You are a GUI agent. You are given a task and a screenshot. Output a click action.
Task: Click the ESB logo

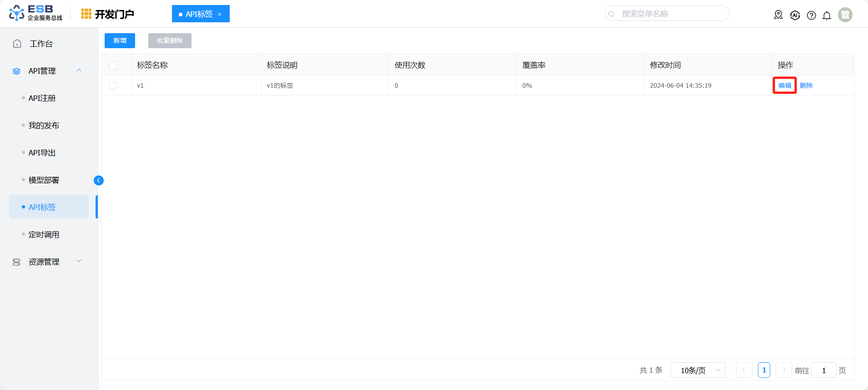pyautogui.click(x=35, y=13)
